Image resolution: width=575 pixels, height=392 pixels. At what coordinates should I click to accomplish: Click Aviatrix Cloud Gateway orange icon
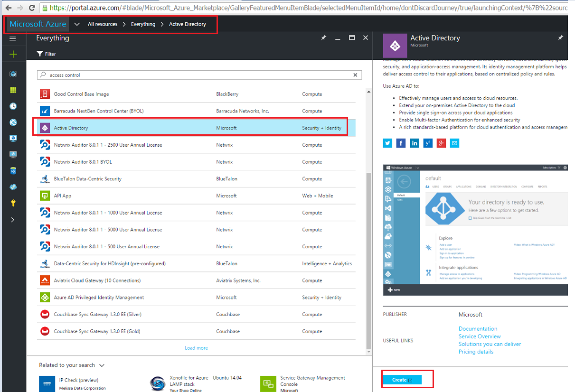coord(45,280)
